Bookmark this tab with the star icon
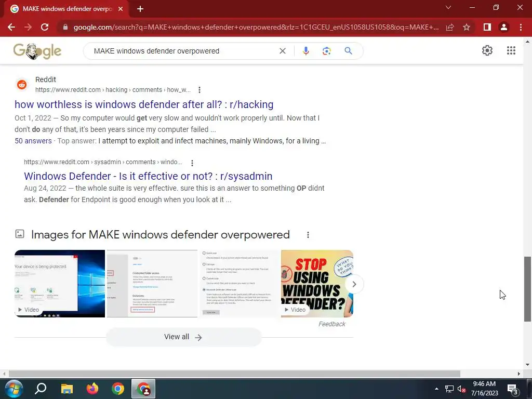 [x=467, y=27]
